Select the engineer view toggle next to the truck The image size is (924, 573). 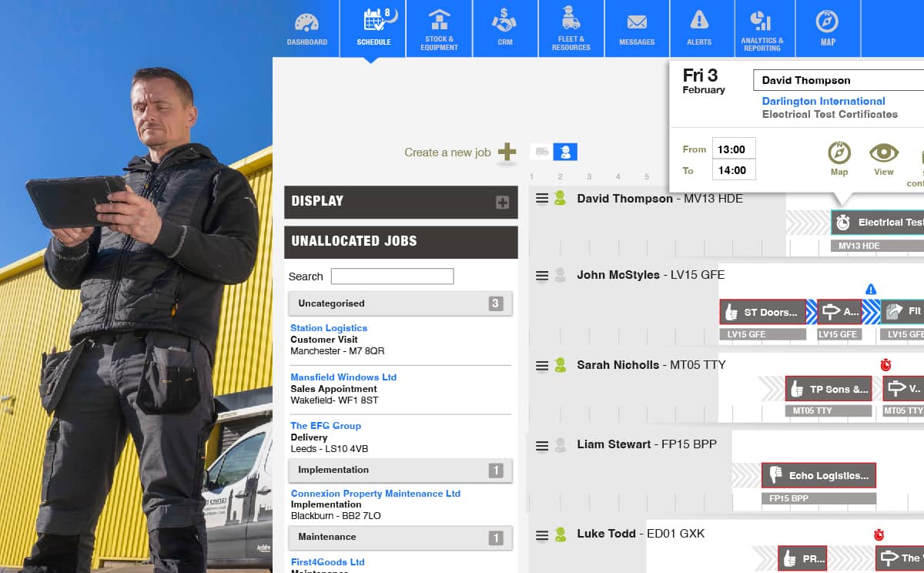coord(566,152)
